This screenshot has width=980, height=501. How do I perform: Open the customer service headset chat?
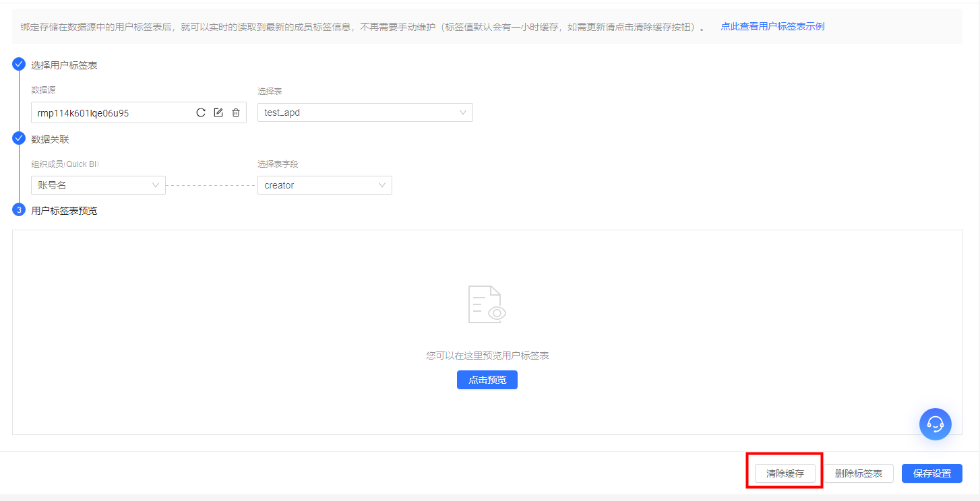(936, 424)
